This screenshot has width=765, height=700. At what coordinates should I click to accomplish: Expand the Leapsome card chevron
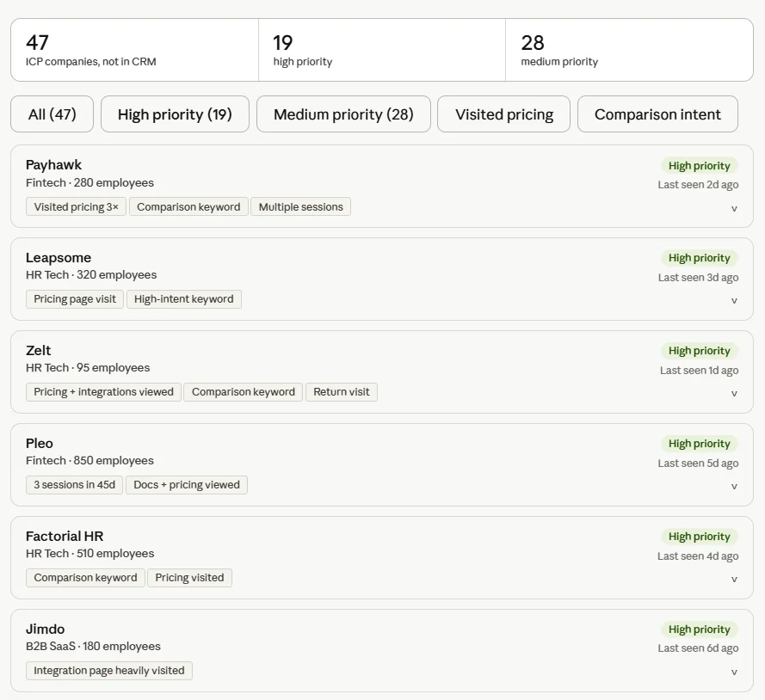click(x=734, y=301)
